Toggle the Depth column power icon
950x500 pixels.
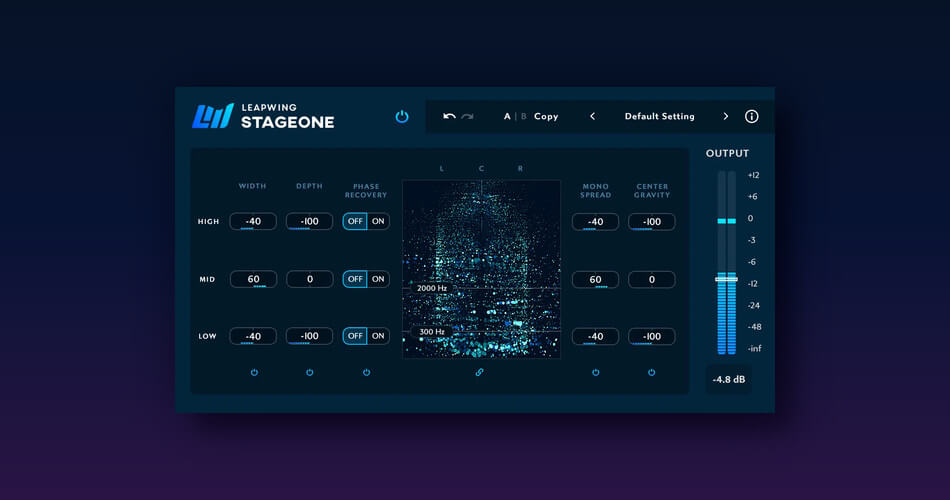click(309, 372)
